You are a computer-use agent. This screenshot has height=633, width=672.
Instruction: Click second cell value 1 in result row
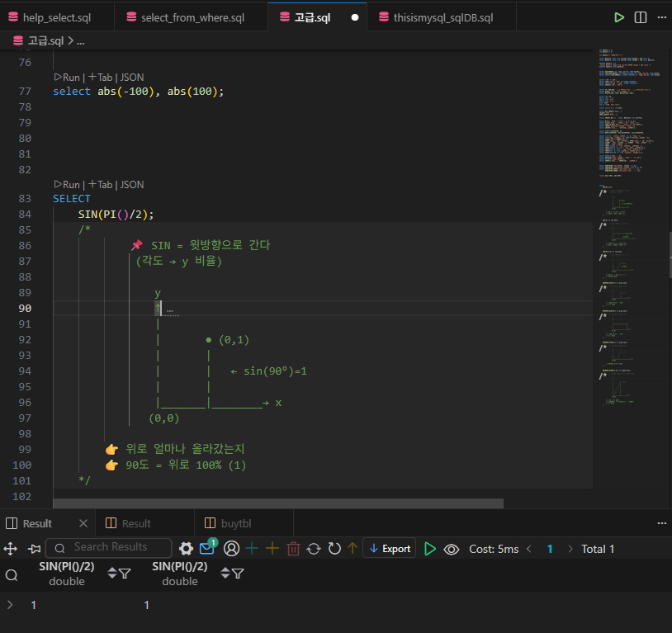click(147, 605)
